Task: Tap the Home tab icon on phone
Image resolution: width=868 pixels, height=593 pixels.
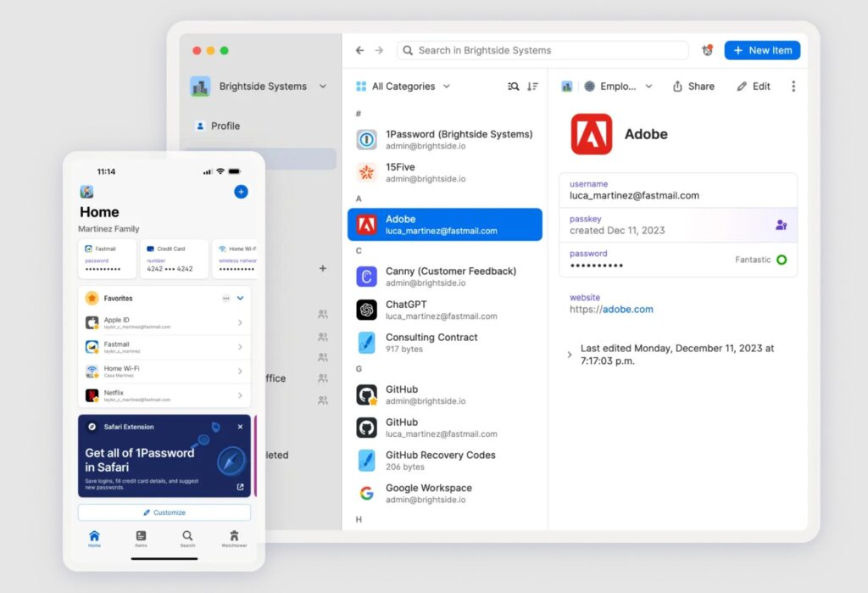Action: [x=95, y=538]
